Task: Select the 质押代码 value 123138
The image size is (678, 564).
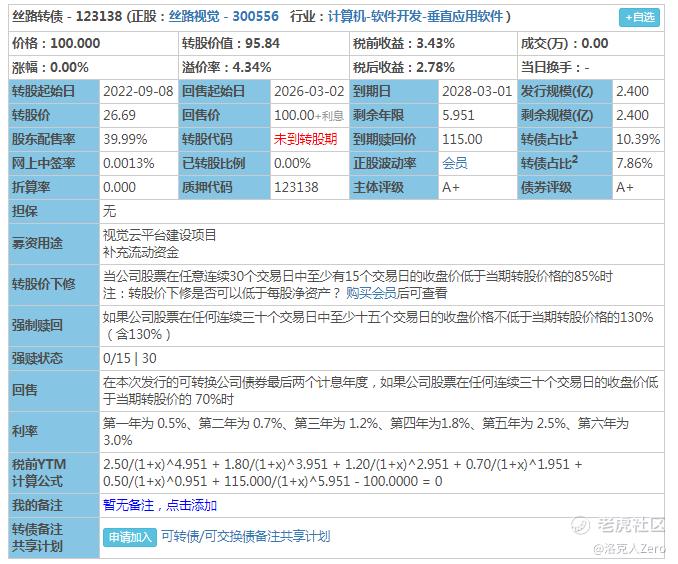Action: [296, 187]
